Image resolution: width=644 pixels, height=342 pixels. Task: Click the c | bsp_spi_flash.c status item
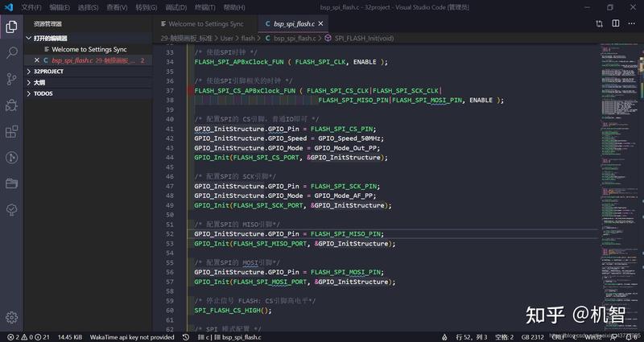(x=229, y=337)
